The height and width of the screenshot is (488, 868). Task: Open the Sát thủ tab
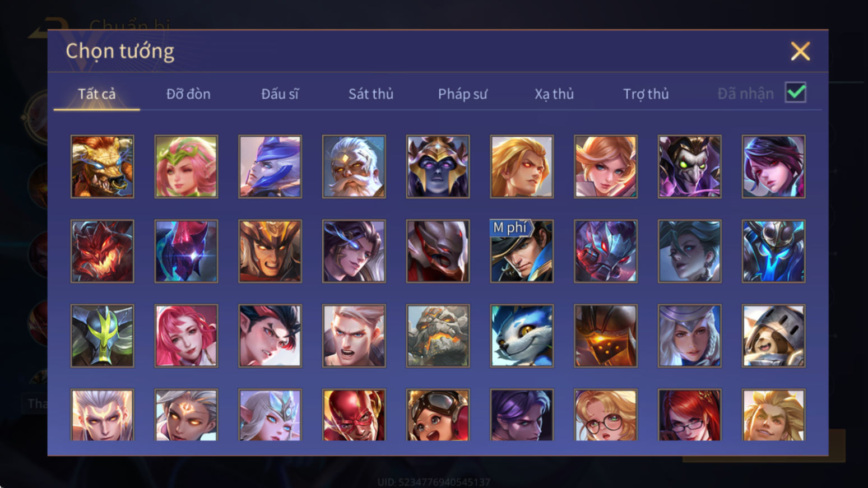tap(371, 94)
